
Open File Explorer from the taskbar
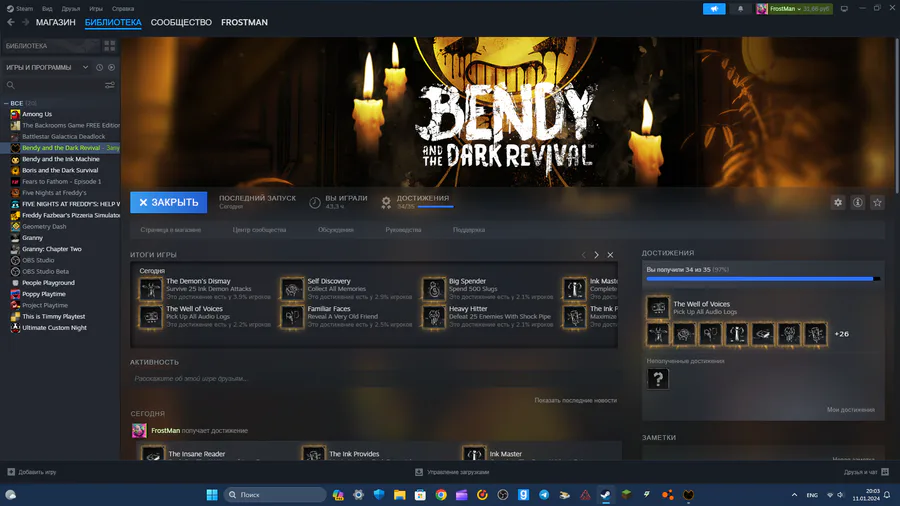click(399, 495)
